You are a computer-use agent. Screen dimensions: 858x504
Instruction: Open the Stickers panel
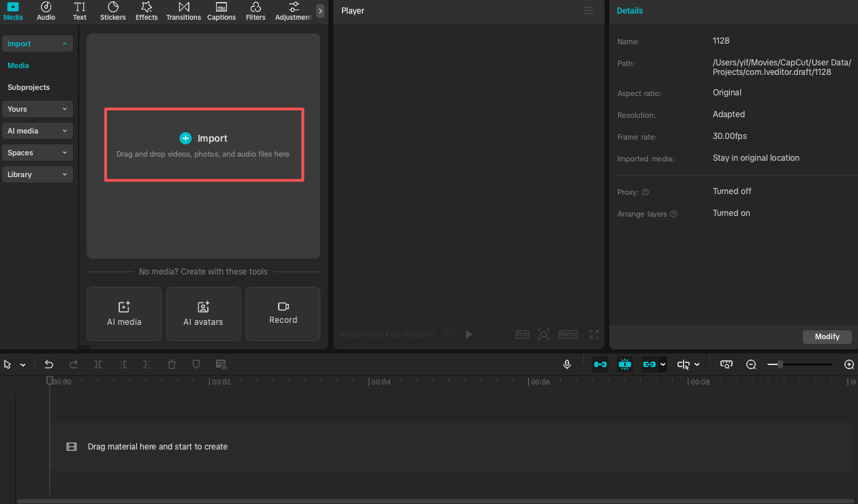point(112,12)
